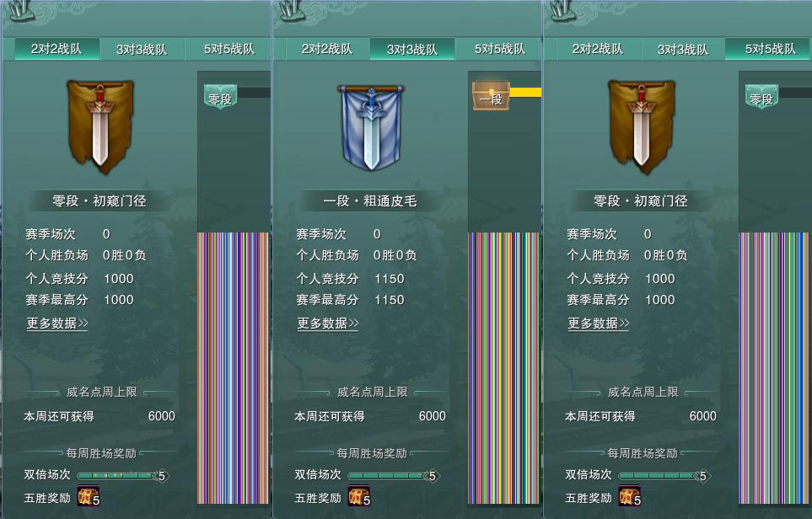Open 更多数据 link in left panel
The width and height of the screenshot is (812, 519).
(57, 324)
